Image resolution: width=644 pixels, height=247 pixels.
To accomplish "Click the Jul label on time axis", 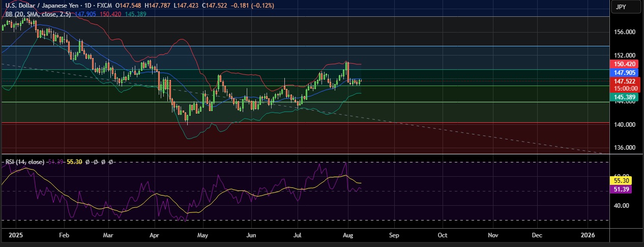I will [x=298, y=236].
